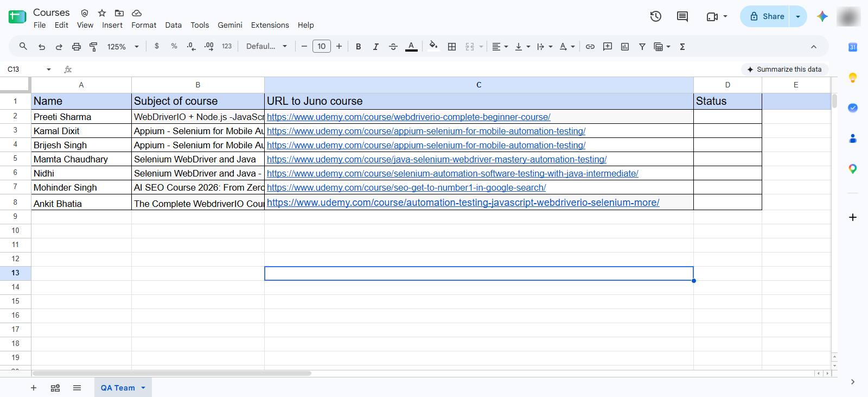Viewport: 868px width, 397px height.
Task: Toggle italic formatting
Action: click(x=375, y=47)
